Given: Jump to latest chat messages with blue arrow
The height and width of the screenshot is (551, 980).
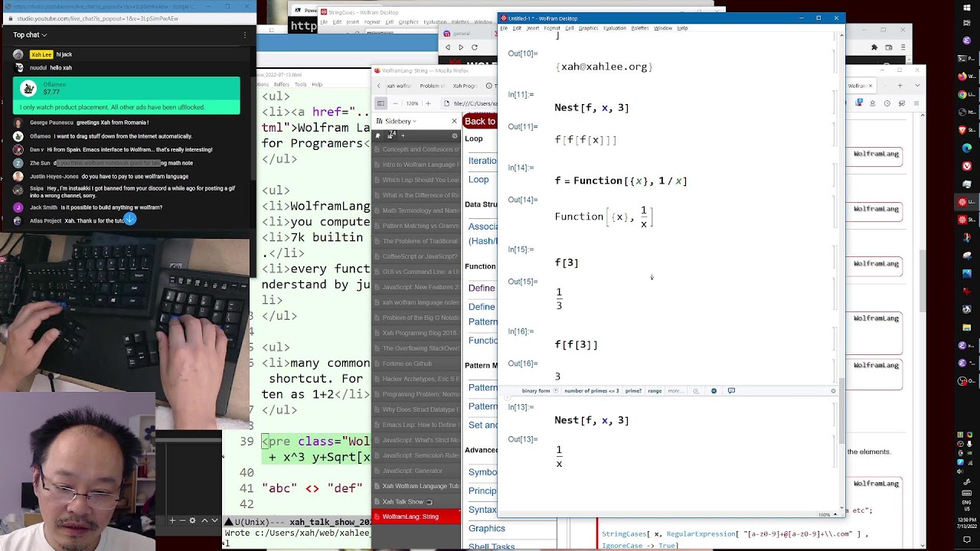Looking at the screenshot, I should [x=129, y=220].
